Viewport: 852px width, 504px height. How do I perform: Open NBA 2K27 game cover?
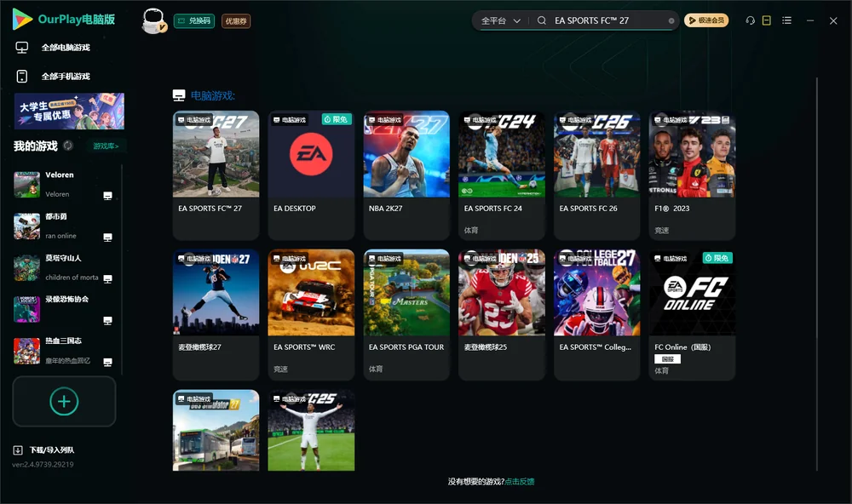point(406,154)
